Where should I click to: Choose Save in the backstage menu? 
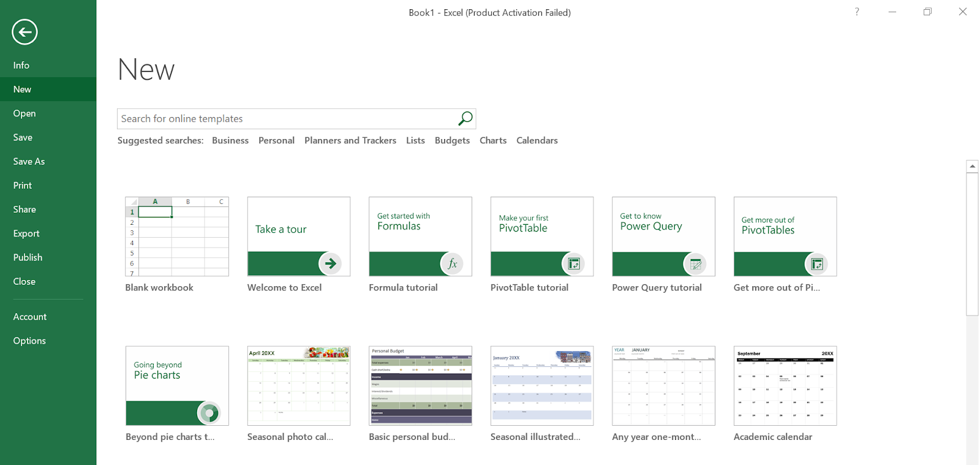(x=48, y=137)
